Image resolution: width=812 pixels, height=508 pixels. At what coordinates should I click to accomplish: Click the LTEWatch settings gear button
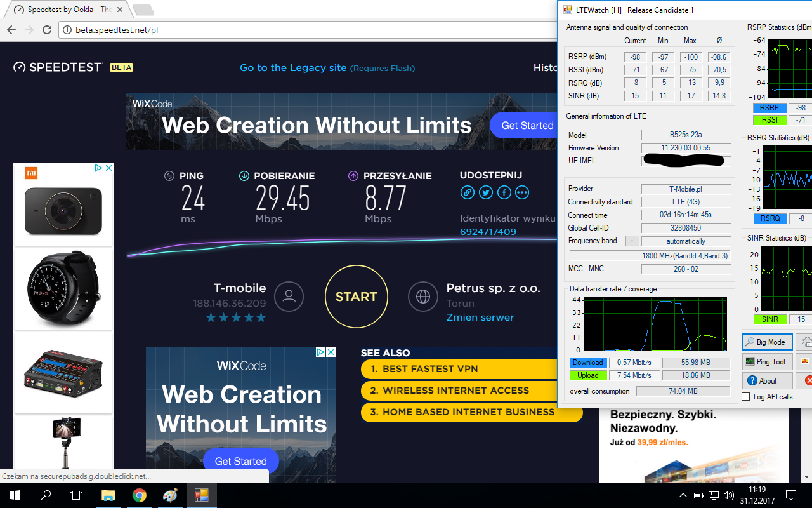pos(805,342)
